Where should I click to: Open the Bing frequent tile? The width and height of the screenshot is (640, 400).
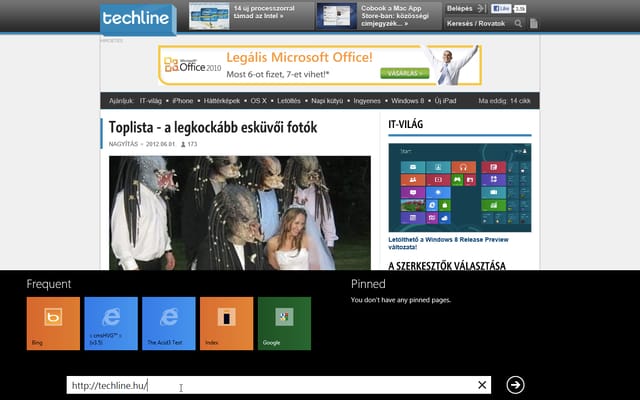53,323
